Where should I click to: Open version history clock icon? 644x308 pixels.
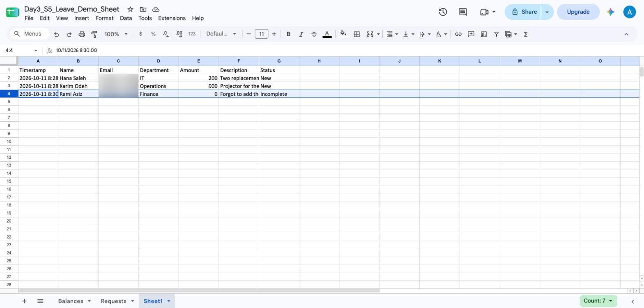[443, 12]
